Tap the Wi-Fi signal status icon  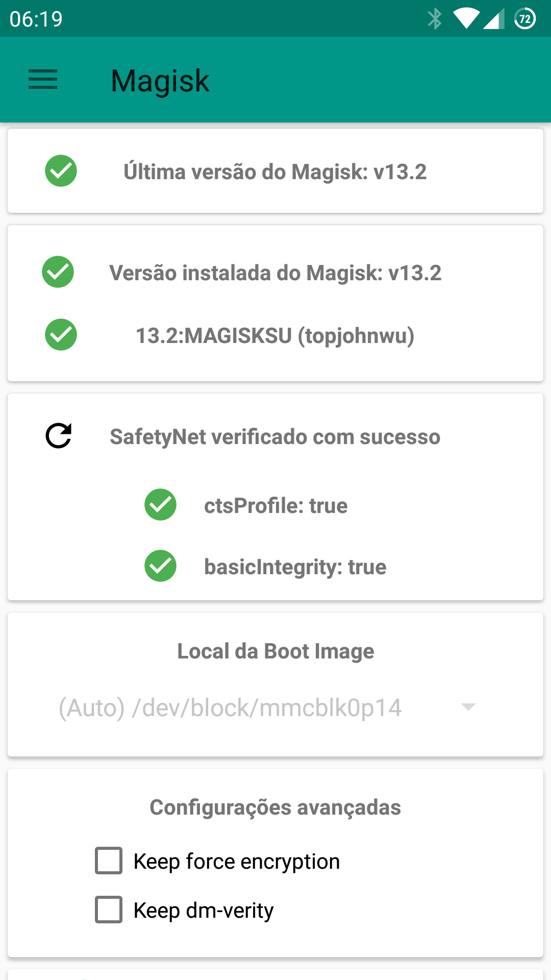pos(465,19)
